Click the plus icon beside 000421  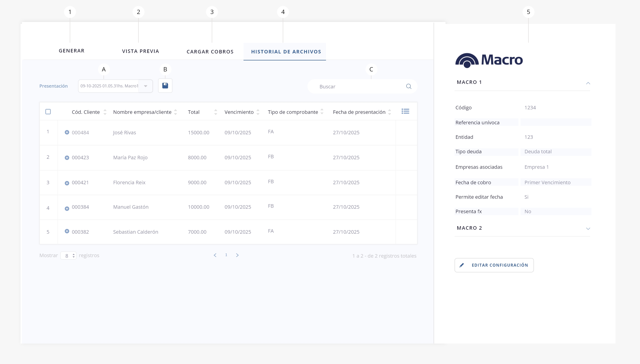pyautogui.click(x=67, y=183)
